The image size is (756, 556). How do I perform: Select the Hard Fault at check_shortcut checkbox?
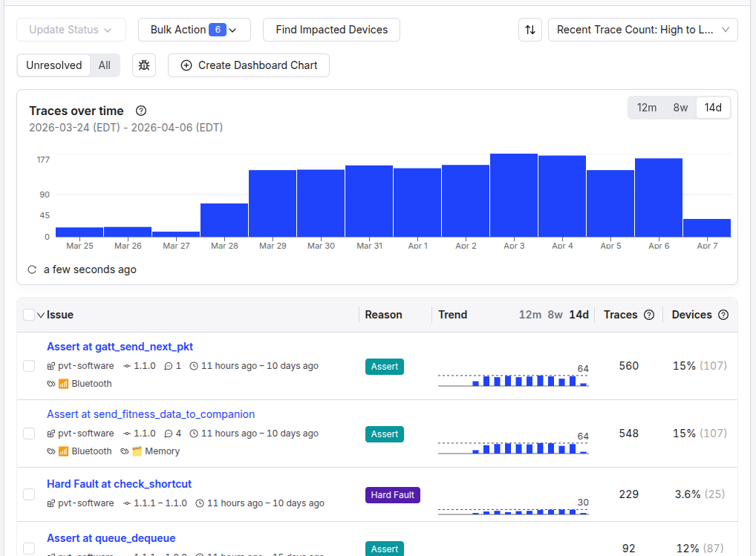(29, 494)
